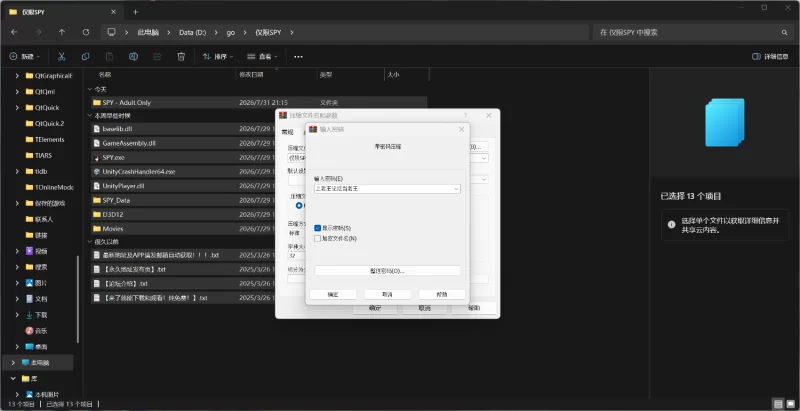
Task: Go back with the Back arrow
Action: point(14,32)
